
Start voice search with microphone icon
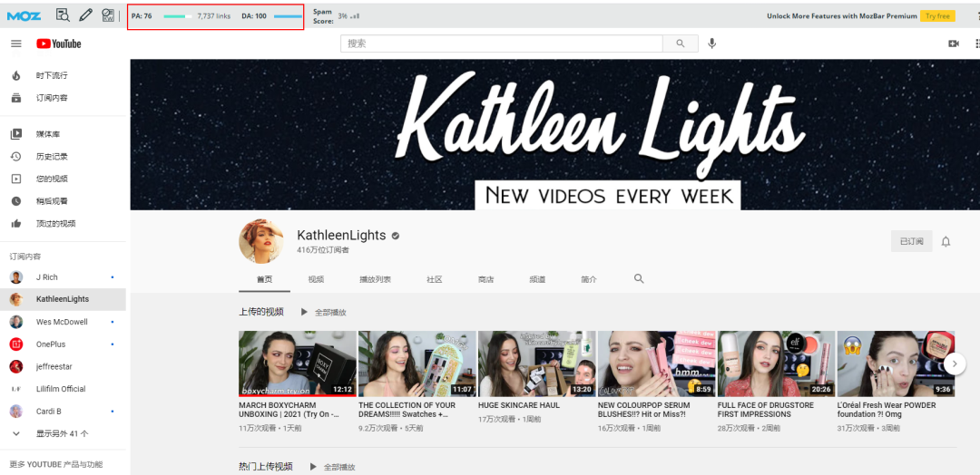point(712,44)
